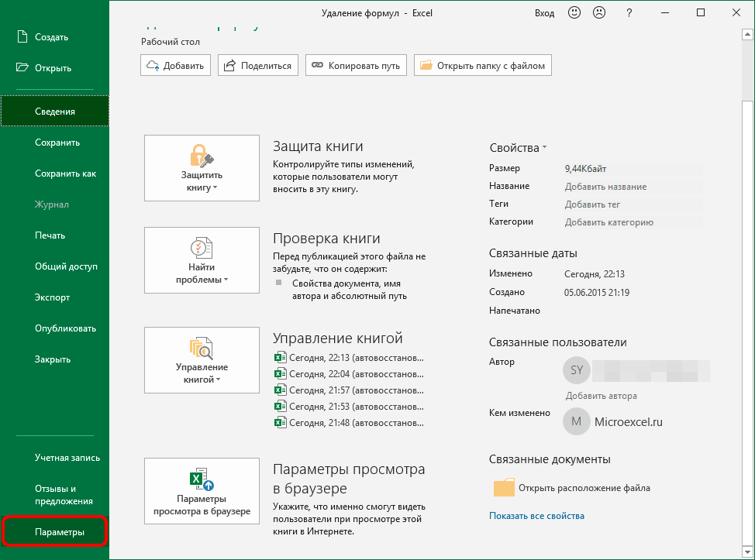Click the smiley feedback icon

(574, 12)
